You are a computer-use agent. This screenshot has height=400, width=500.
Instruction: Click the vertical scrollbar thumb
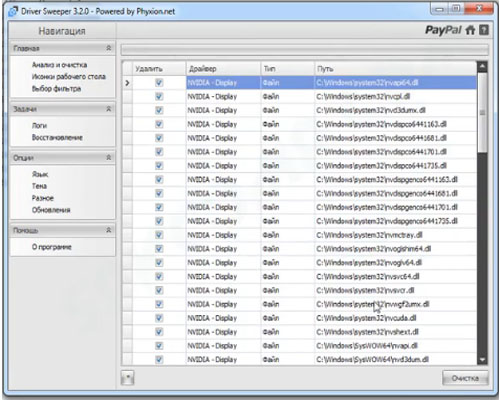click(482, 113)
